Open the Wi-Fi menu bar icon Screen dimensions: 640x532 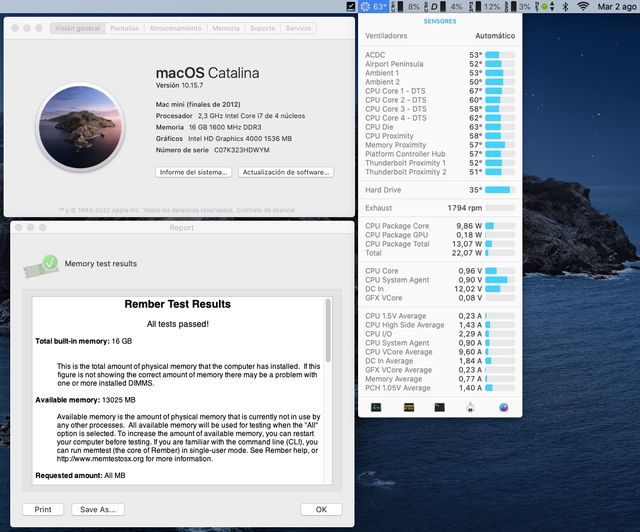583,7
